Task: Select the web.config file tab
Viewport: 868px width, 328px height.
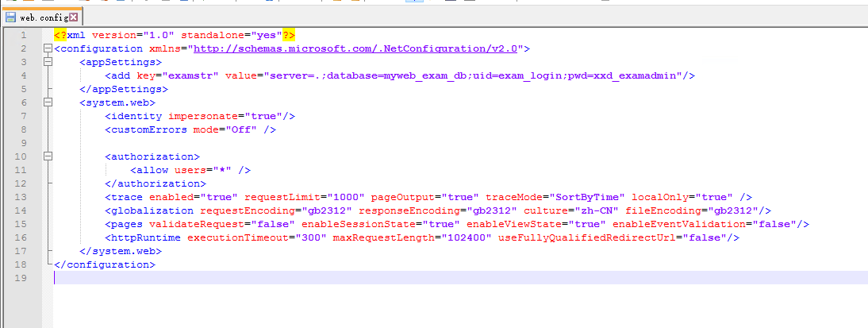Action: click(42, 17)
